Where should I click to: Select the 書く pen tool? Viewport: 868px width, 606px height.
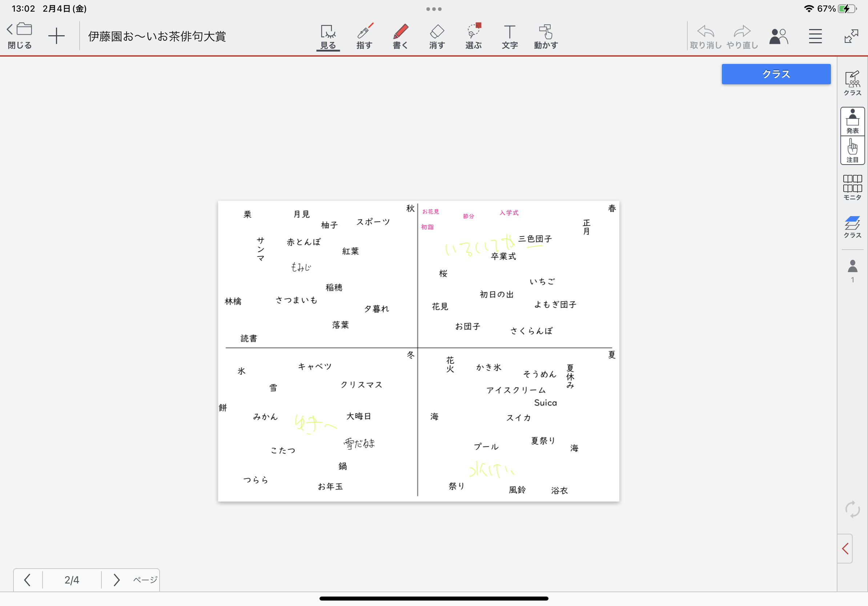pos(400,37)
